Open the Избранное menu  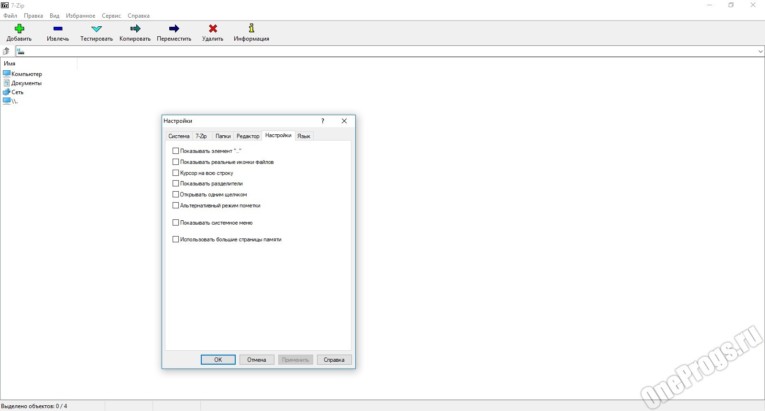click(81, 16)
